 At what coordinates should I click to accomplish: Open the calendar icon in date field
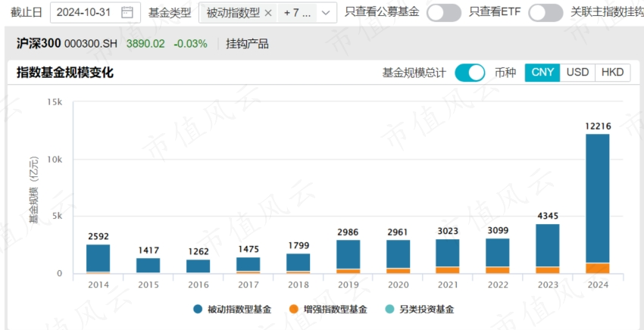(127, 12)
